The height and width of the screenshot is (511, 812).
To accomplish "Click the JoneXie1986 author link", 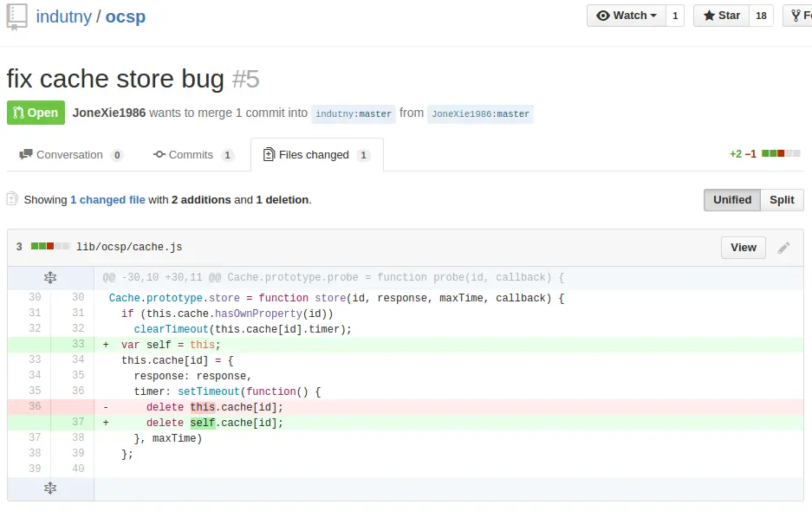I will click(x=109, y=113).
